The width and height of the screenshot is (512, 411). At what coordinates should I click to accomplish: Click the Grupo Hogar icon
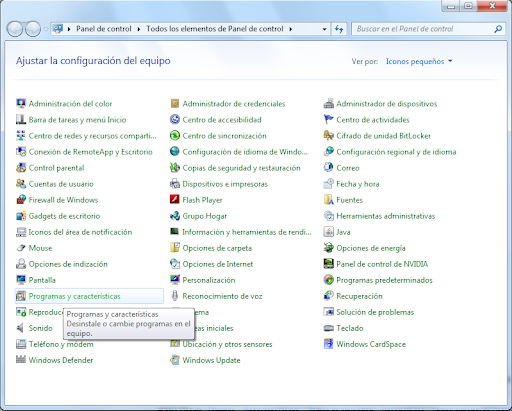point(175,216)
